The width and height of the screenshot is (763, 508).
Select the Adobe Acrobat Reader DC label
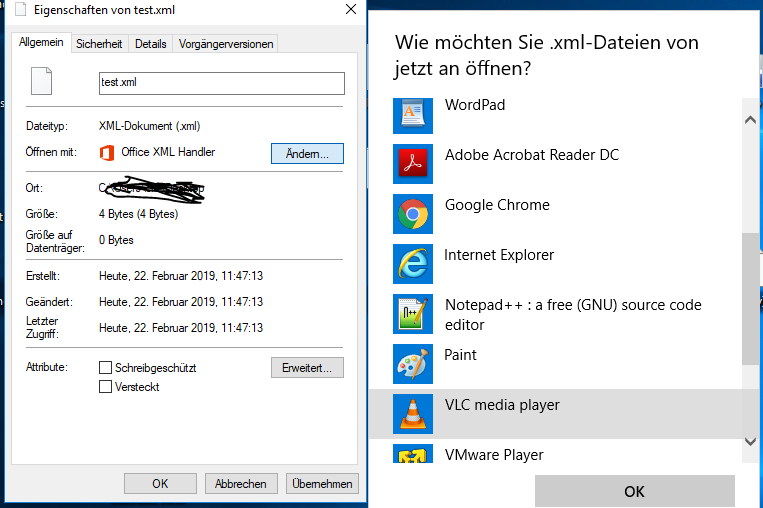[x=532, y=155]
